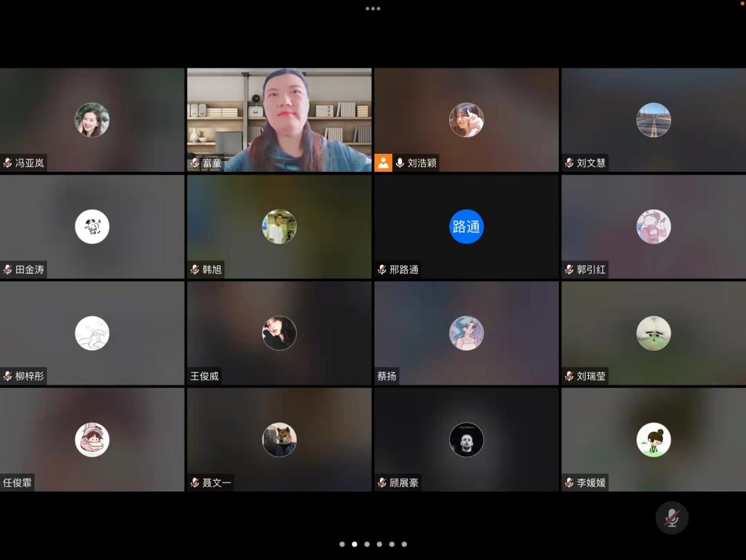This screenshot has width=746, height=560.
Task: Click the microphone icon next to 刘浩颖
Action: click(400, 162)
